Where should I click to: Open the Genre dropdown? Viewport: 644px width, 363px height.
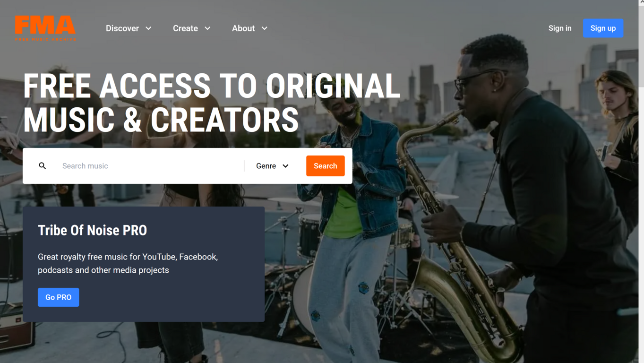tap(272, 166)
